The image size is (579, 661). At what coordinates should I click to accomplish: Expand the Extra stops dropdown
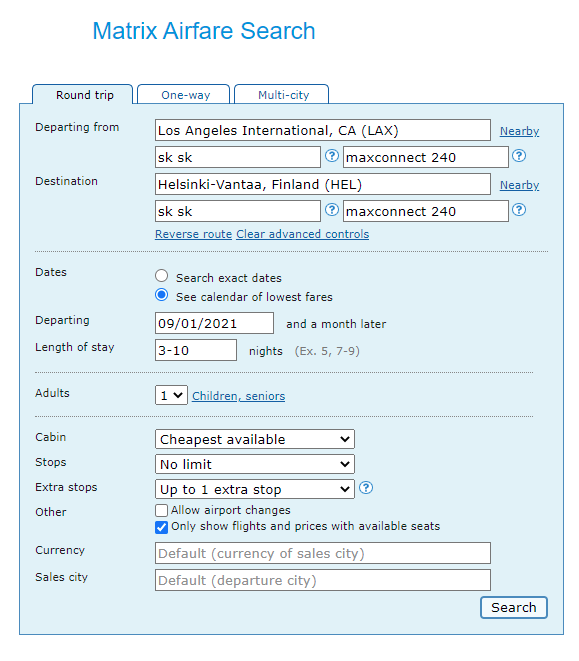tap(255, 489)
